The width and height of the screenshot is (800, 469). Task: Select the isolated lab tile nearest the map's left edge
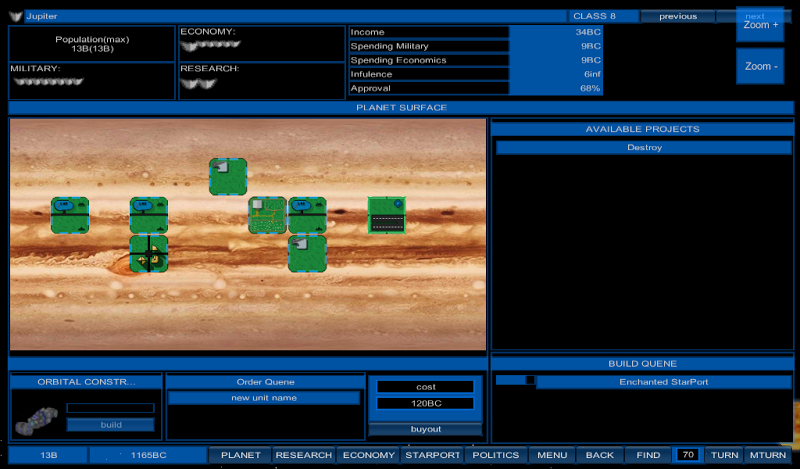click(70, 215)
